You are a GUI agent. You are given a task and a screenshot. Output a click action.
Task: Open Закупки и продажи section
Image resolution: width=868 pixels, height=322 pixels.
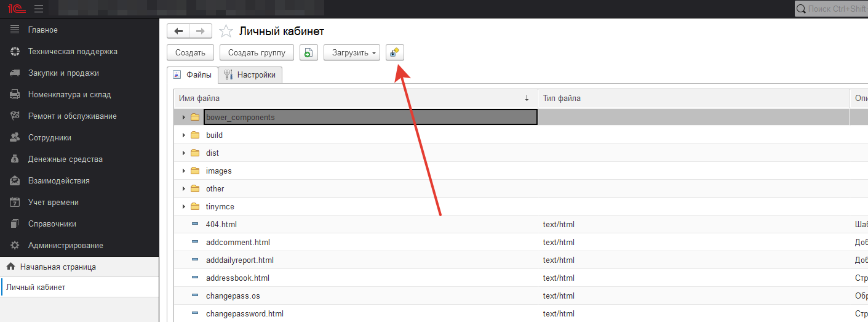(63, 73)
